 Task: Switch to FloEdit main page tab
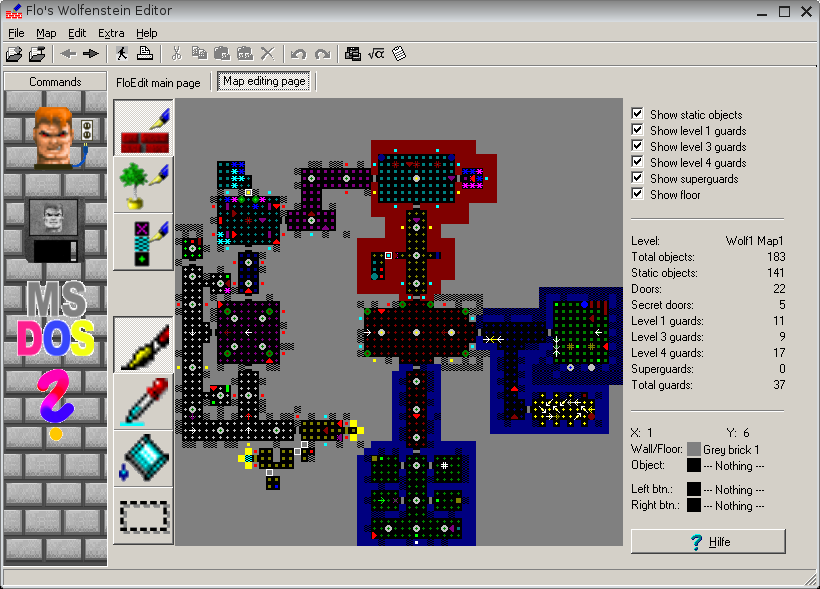click(x=158, y=83)
